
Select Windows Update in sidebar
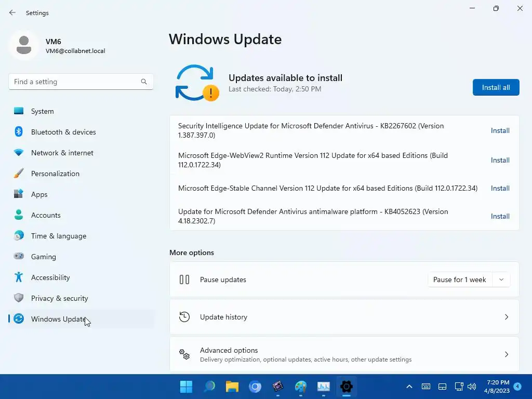click(x=81, y=318)
